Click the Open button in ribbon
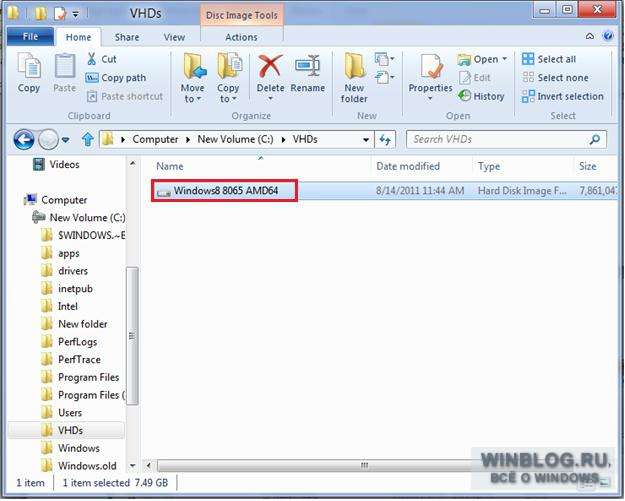The height and width of the screenshot is (501, 625). click(x=478, y=59)
